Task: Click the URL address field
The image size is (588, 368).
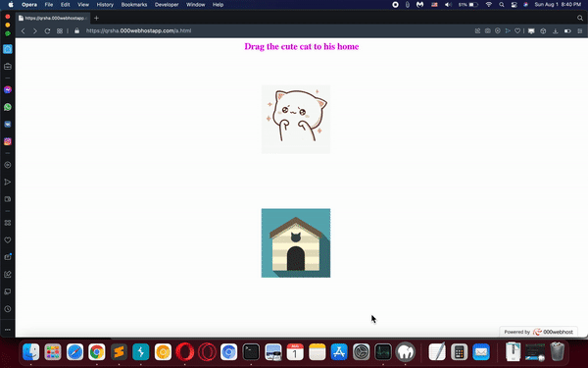Action: (138, 30)
